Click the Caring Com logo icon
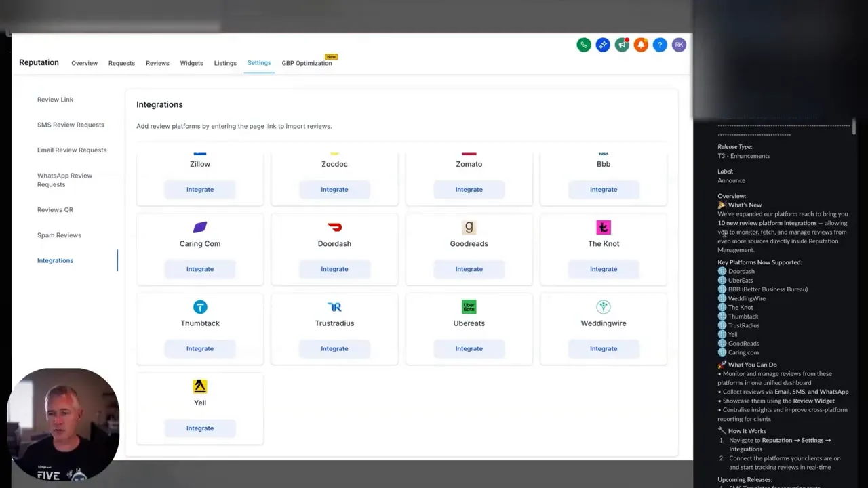 [200, 227]
